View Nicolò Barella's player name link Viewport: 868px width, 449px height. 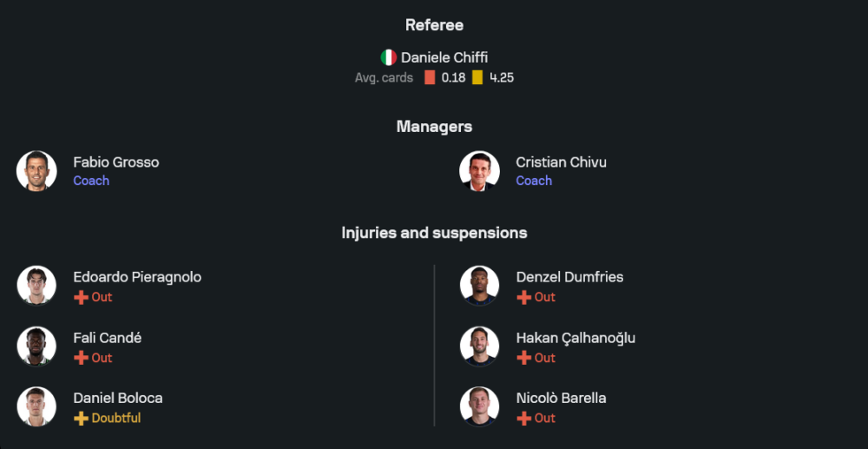click(561, 399)
